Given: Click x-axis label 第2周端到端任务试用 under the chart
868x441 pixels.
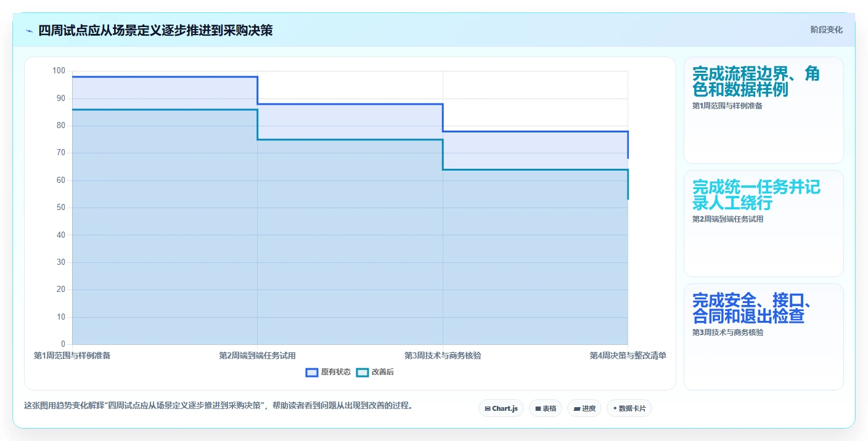Looking at the screenshot, I should pyautogui.click(x=257, y=355).
